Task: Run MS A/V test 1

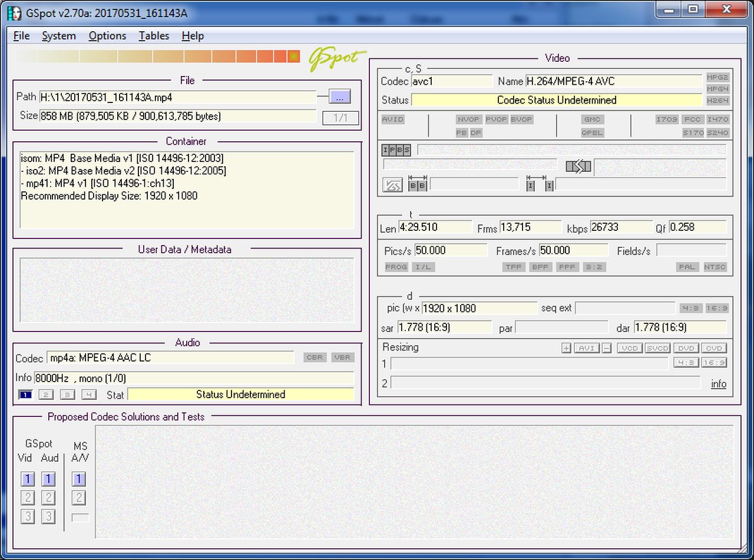Action: click(x=79, y=479)
